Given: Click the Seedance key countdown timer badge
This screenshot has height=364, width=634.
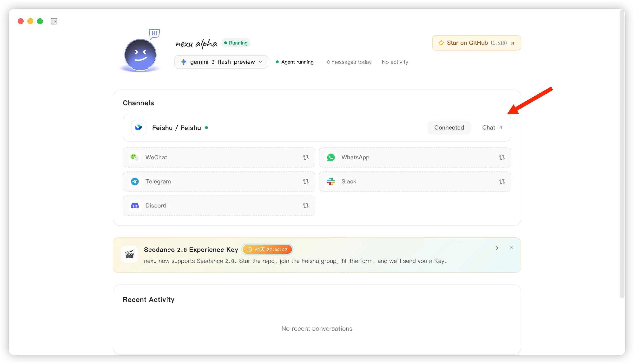Looking at the screenshot, I should (267, 249).
